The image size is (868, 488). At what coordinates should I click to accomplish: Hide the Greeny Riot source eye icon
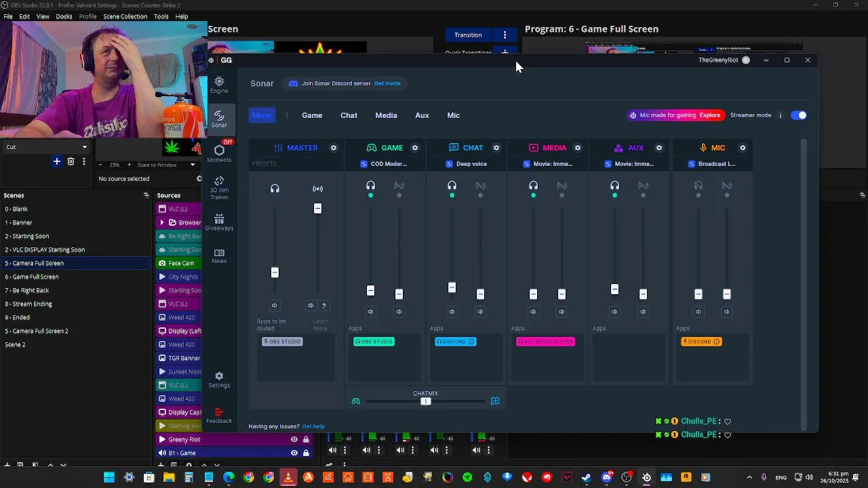(x=294, y=439)
